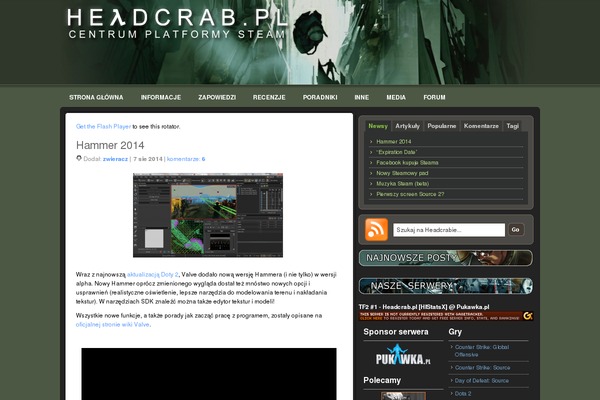This screenshot has width=600, height=400.
Task: Open the Poradniki navigation menu
Action: pyautogui.click(x=320, y=97)
